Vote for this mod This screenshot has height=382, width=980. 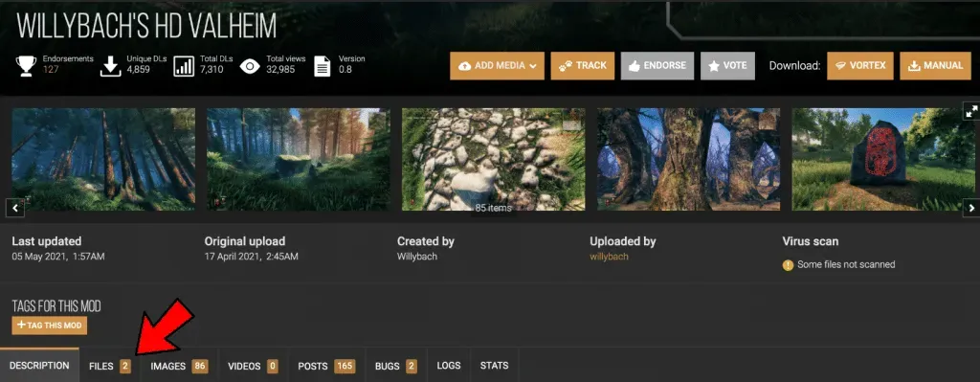[x=727, y=66]
